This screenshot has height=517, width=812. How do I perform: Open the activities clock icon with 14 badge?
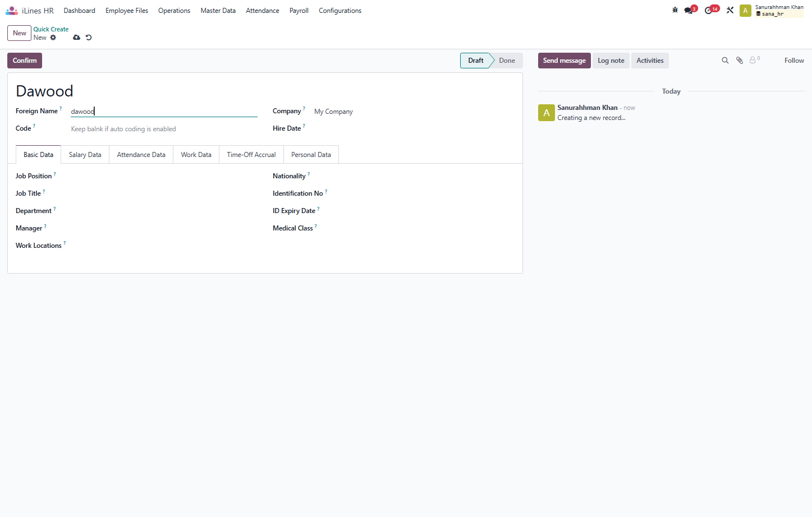(x=711, y=10)
